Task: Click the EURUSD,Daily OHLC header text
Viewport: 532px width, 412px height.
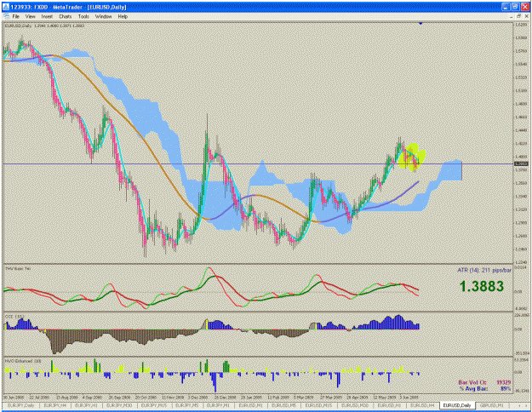Action: coord(44,26)
